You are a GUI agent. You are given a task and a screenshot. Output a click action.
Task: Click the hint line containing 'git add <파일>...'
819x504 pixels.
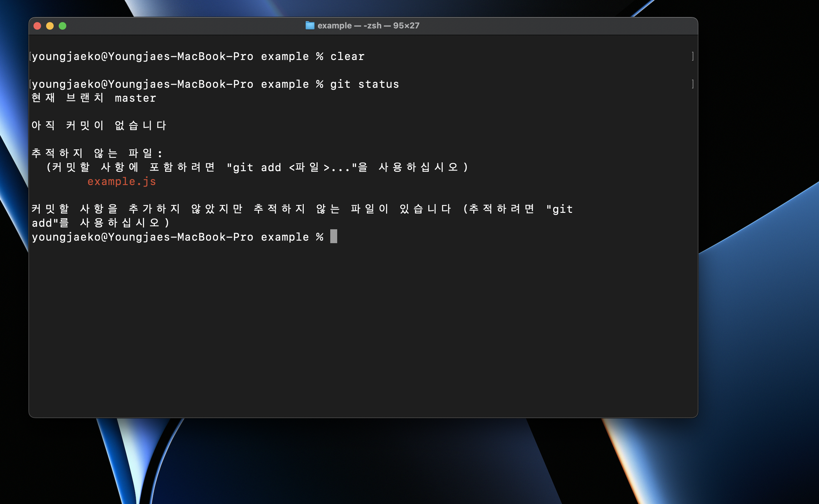[257, 167]
